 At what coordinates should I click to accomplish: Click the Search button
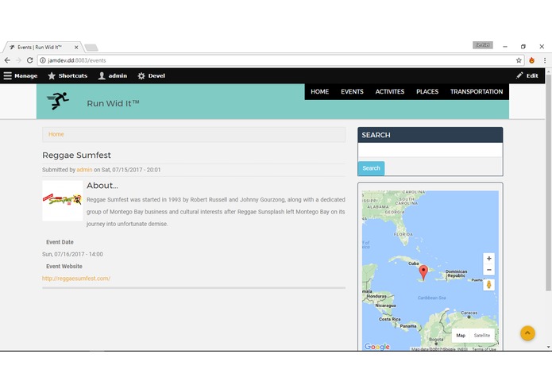[372, 168]
